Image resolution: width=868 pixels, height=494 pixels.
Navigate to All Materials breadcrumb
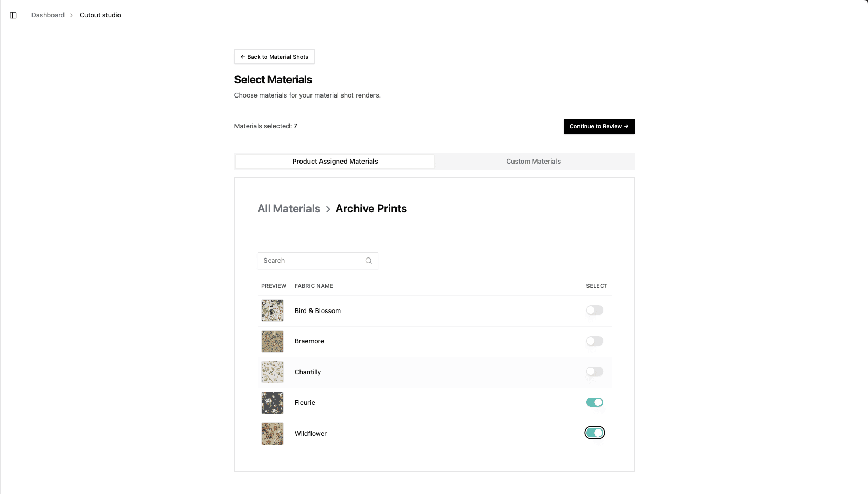288,208
